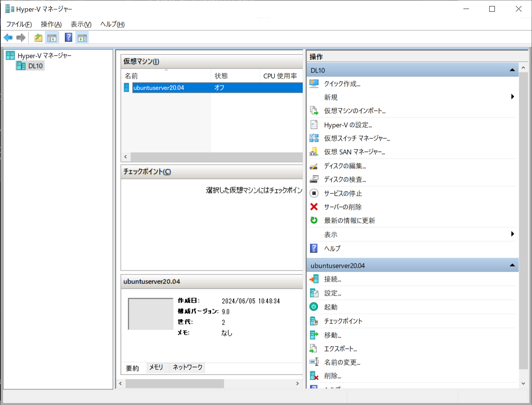Click the 設定 icon for ubuntuserver20.04
Screen dimensions: 532x405
(x=314, y=293)
